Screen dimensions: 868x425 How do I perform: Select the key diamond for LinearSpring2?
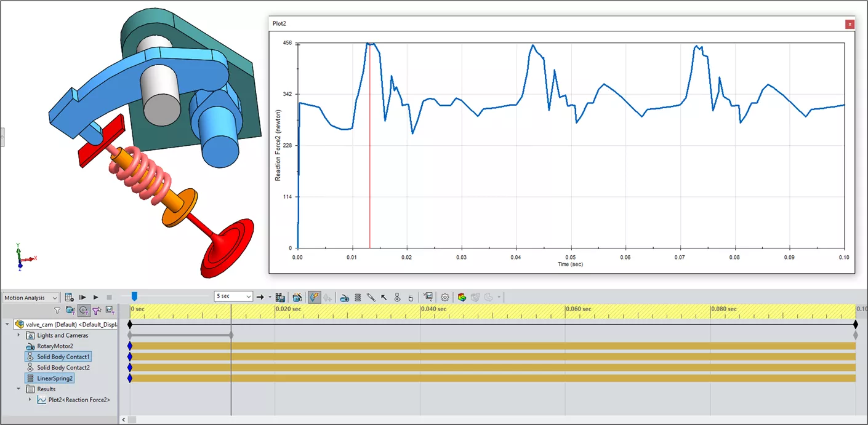(129, 378)
